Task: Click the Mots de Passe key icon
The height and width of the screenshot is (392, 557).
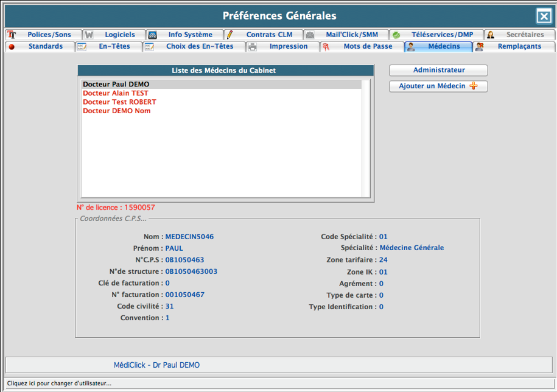Action: click(326, 46)
